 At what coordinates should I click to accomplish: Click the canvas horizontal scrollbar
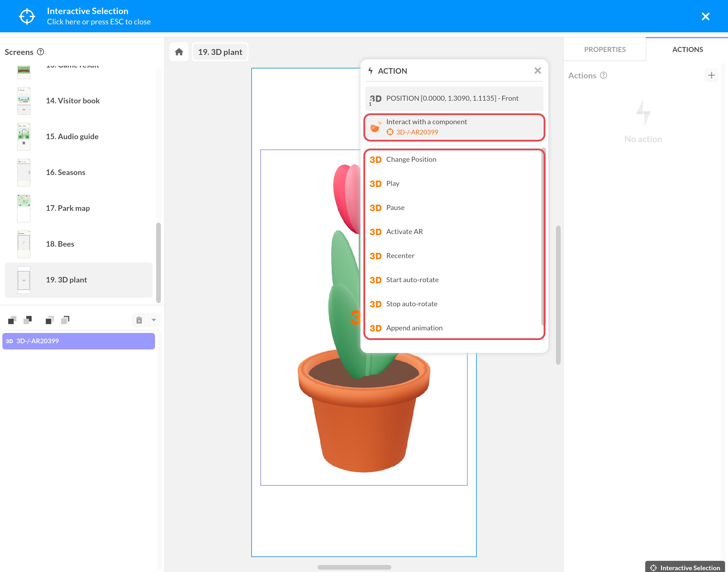point(354,567)
